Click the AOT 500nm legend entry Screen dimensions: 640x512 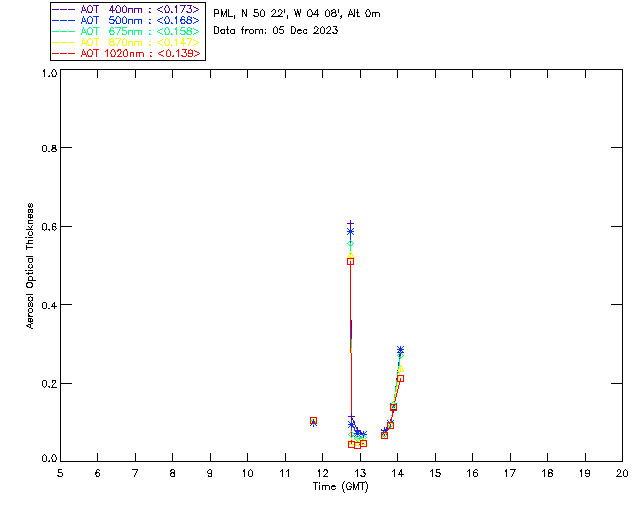pos(126,20)
